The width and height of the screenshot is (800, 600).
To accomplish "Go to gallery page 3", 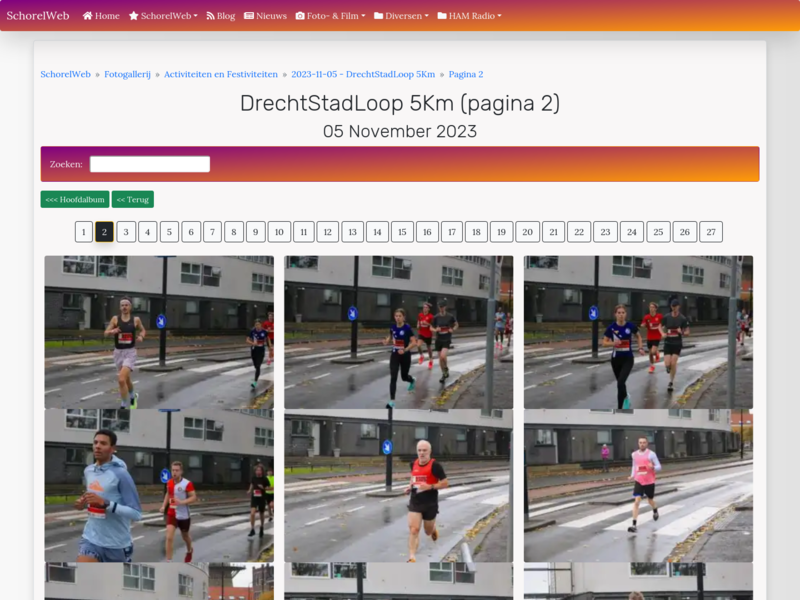I will coord(126,232).
